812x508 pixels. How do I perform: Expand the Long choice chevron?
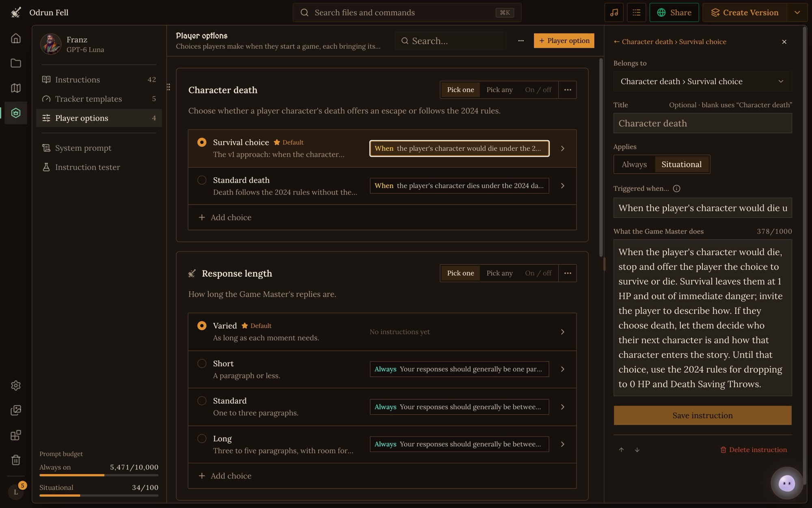point(563,444)
